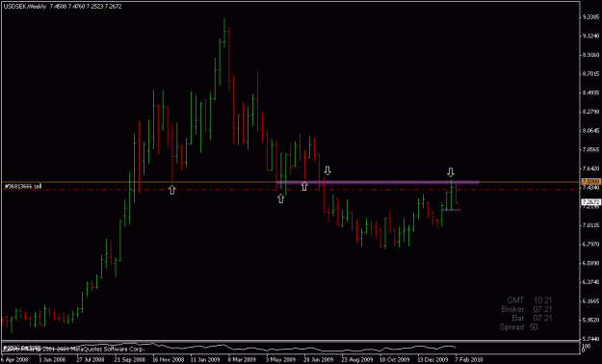Click the 3 May 2009 date label
Viewport: 602px width, 364px height.
point(280,360)
